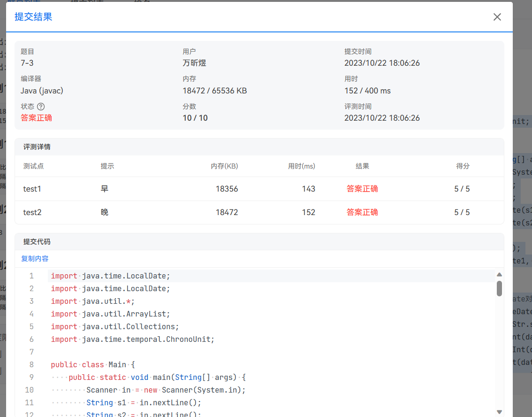Close the 提交结果 dialog with the X
The image size is (532, 417).
pos(497,17)
